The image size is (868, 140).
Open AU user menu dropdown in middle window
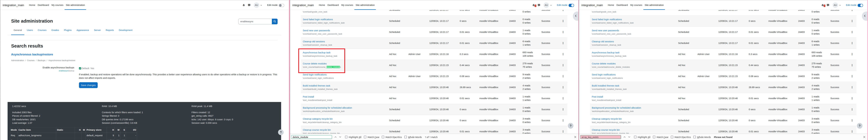[548, 5]
